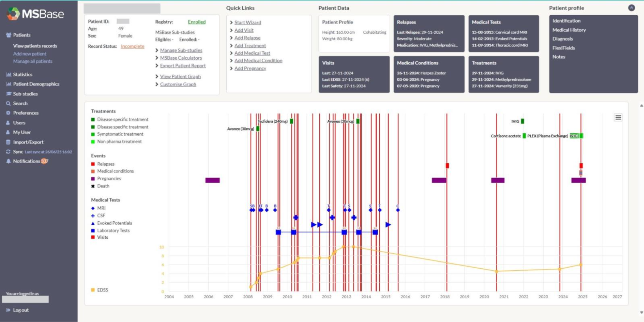Toggle Pregnancies series in the legend
The image size is (644, 322).
[x=109, y=179]
